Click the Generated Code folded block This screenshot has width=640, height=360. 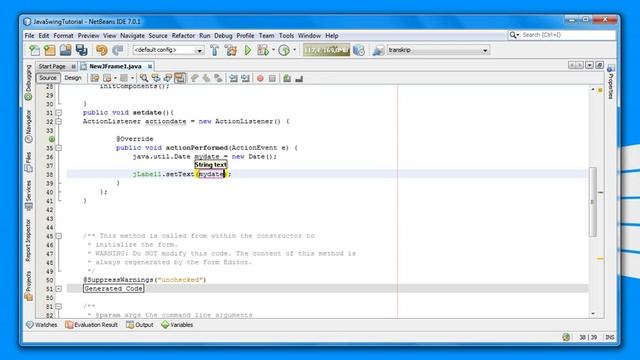coord(113,289)
